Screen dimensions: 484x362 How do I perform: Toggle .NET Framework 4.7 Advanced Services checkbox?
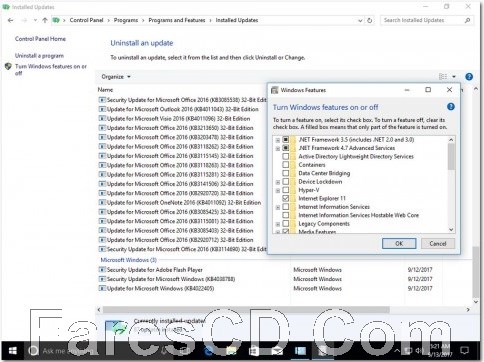pos(286,148)
